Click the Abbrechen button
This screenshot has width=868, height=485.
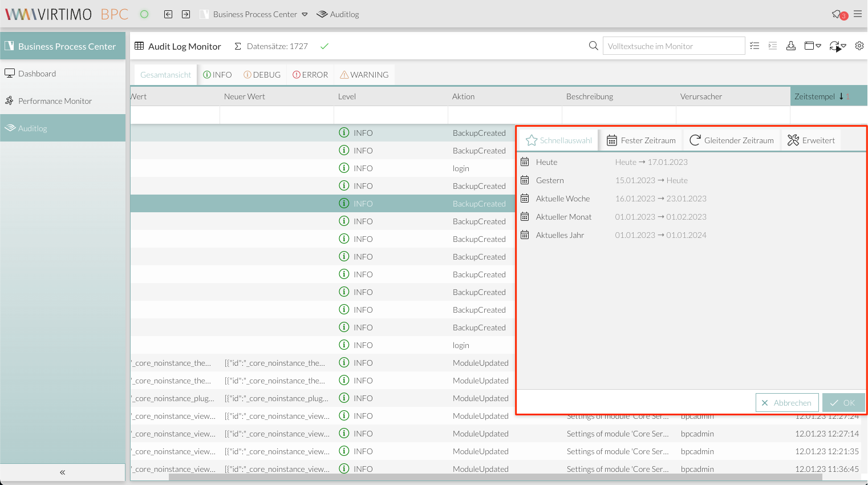[x=787, y=403]
